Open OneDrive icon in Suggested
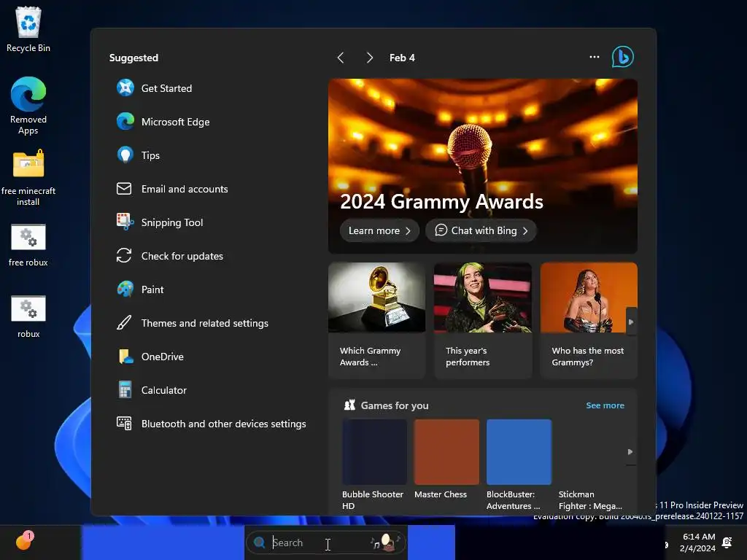This screenshot has width=747, height=560. click(125, 356)
